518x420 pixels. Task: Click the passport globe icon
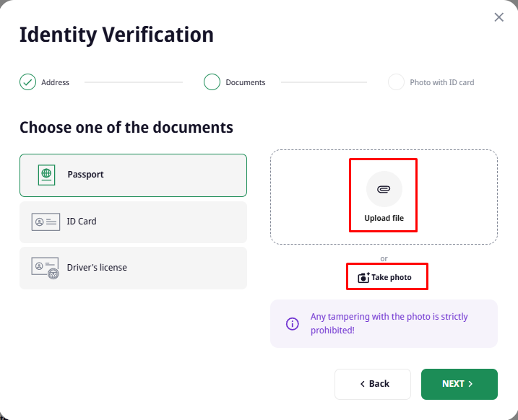tap(46, 175)
